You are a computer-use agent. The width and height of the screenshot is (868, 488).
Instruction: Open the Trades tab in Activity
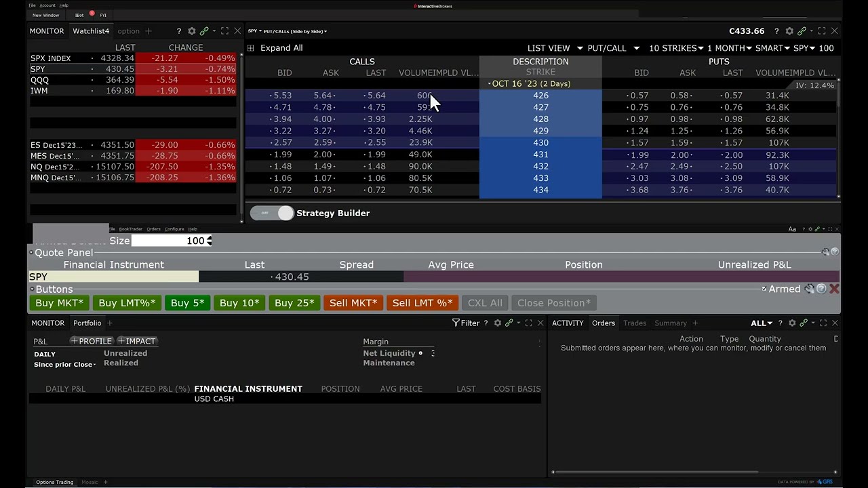coord(635,323)
